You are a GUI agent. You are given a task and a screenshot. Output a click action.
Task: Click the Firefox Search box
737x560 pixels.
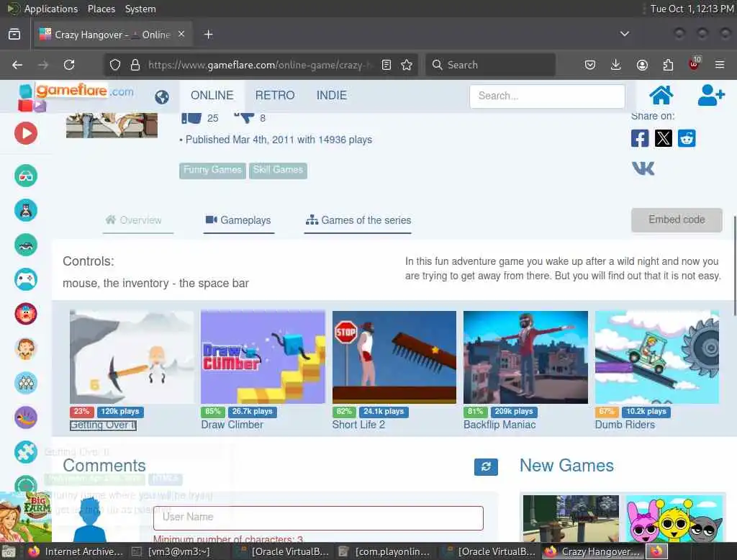(490, 65)
